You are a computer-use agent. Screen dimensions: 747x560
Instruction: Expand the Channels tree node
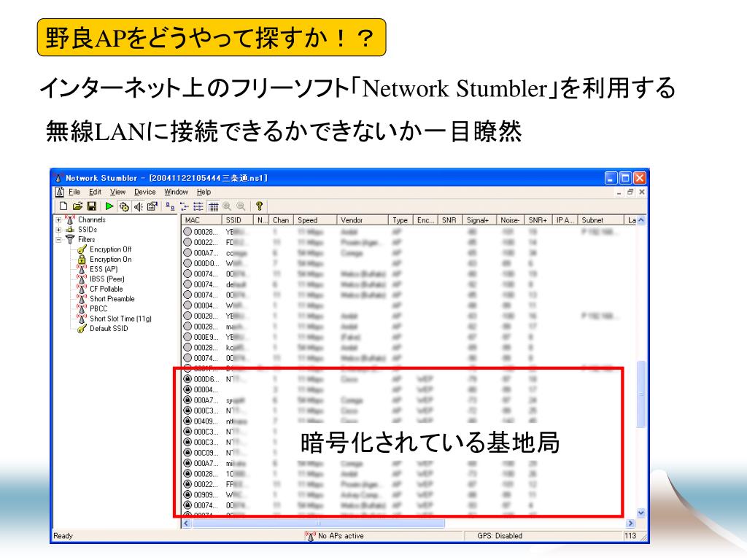point(58,220)
